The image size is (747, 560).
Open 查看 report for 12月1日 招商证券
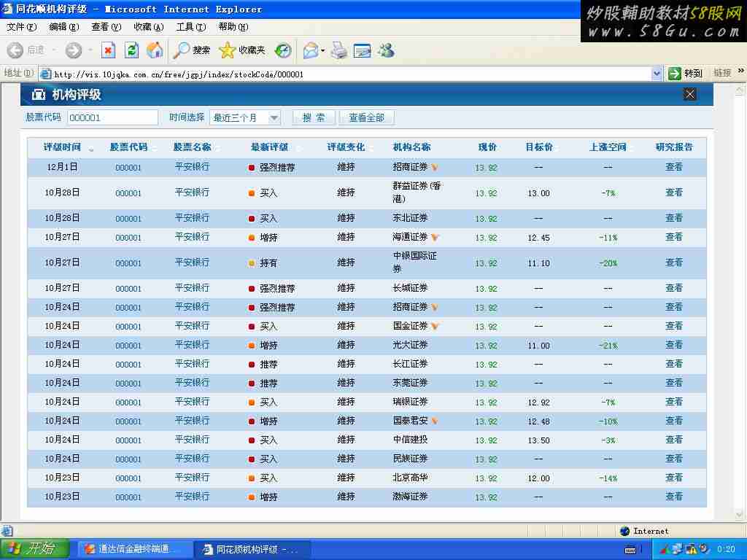coord(673,167)
